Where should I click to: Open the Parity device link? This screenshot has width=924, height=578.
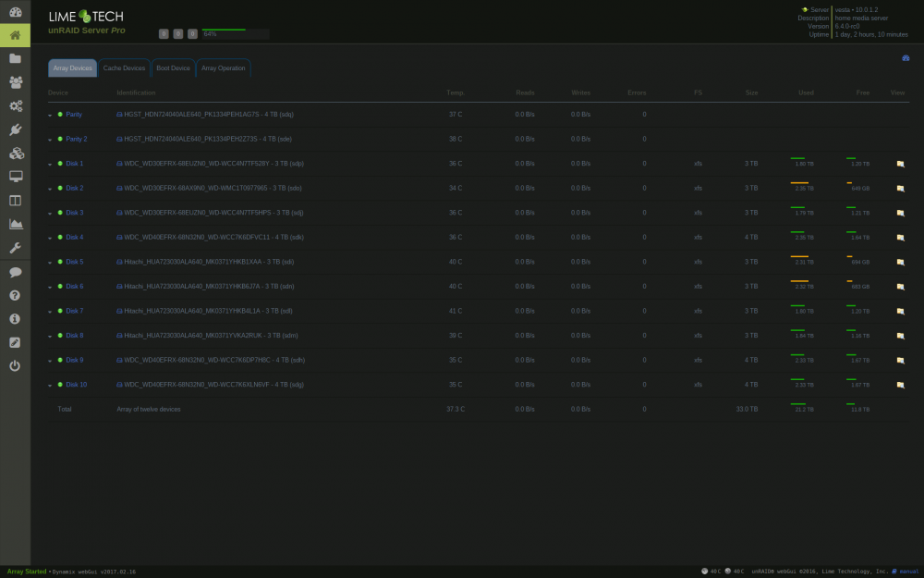74,115
